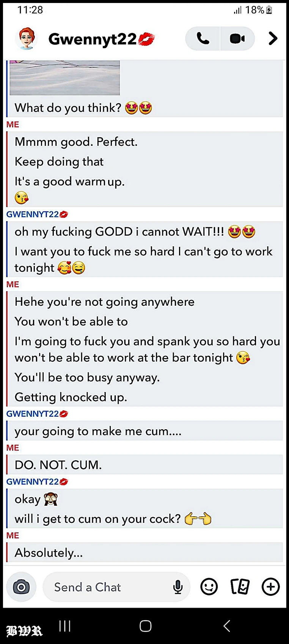Open the snap image thumbnail in chat
The height and width of the screenshot is (644, 289).
click(x=65, y=78)
